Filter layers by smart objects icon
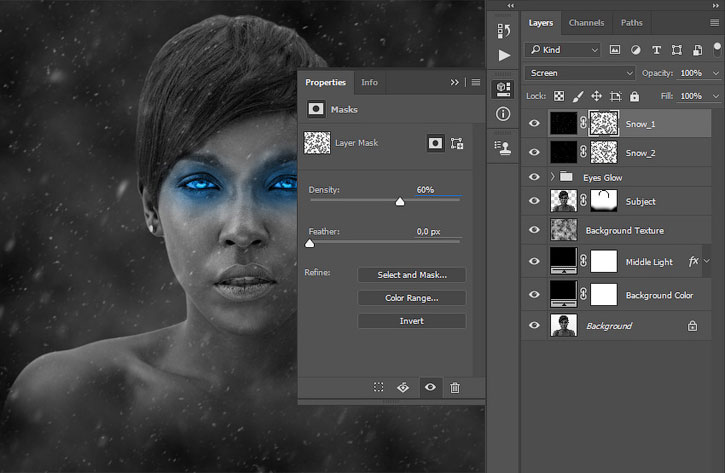 pyautogui.click(x=697, y=50)
